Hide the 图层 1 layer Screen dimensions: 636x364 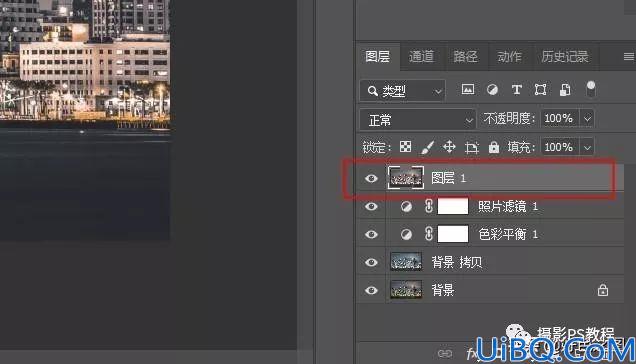click(x=371, y=178)
